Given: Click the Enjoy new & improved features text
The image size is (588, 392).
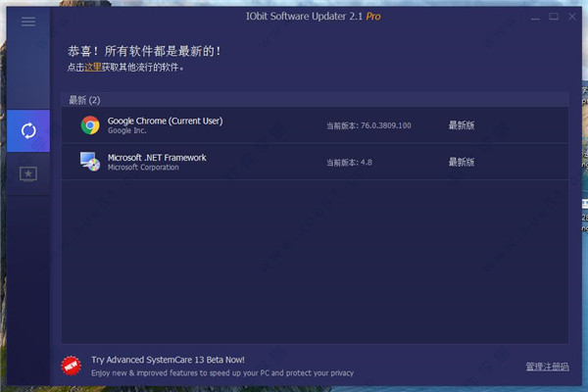Looking at the screenshot, I should tap(222, 372).
